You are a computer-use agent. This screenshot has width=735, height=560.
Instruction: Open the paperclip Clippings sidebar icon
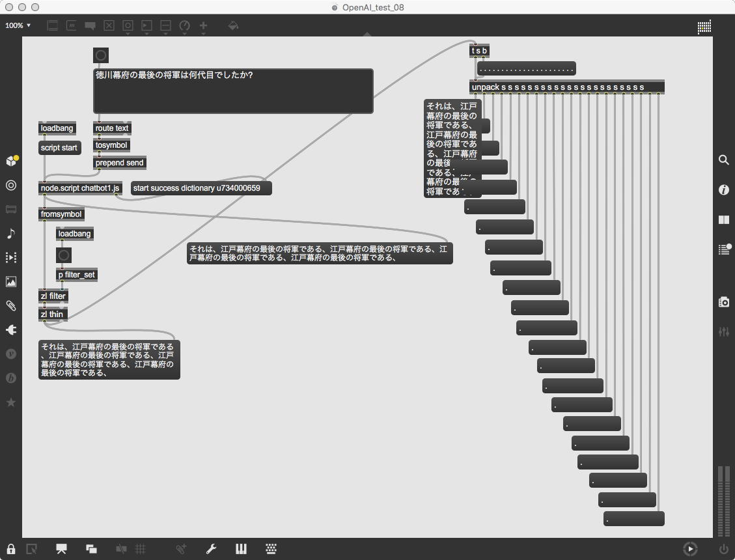click(11, 306)
